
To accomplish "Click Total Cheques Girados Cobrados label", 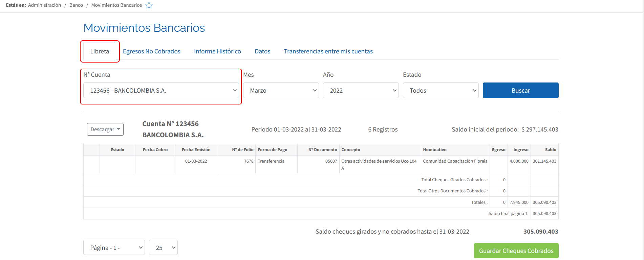I will click(x=454, y=180).
